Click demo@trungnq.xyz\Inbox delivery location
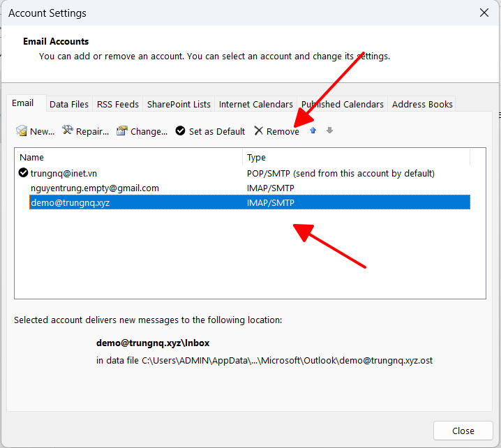 (153, 343)
